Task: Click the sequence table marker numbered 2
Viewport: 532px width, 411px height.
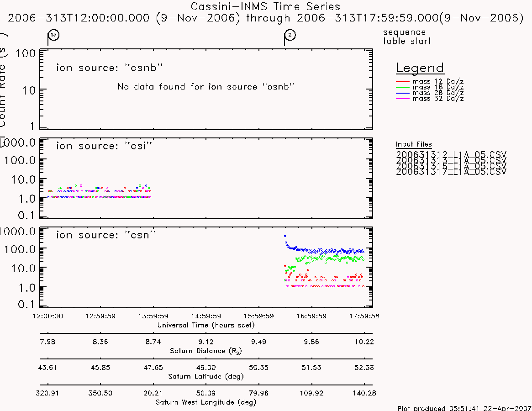Action: [x=290, y=35]
